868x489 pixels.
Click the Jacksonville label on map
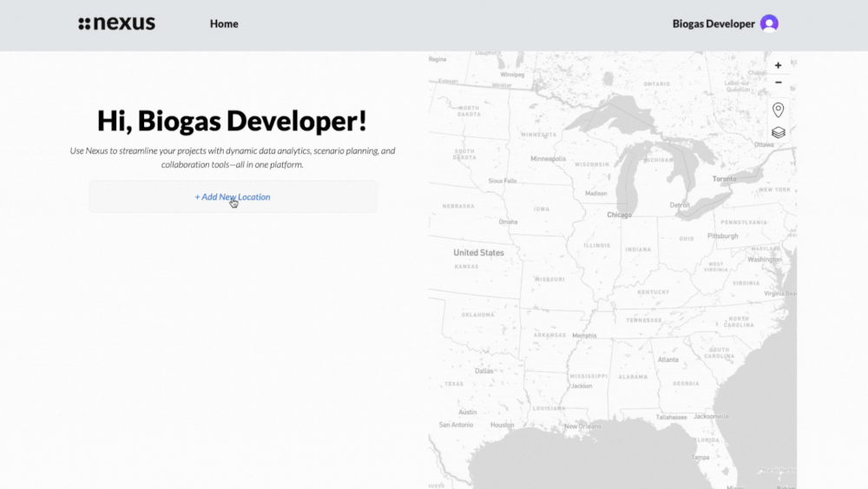(x=711, y=416)
